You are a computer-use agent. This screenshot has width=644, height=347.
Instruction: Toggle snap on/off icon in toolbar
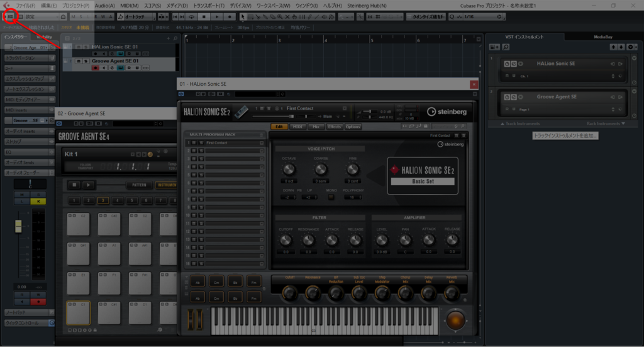click(369, 17)
